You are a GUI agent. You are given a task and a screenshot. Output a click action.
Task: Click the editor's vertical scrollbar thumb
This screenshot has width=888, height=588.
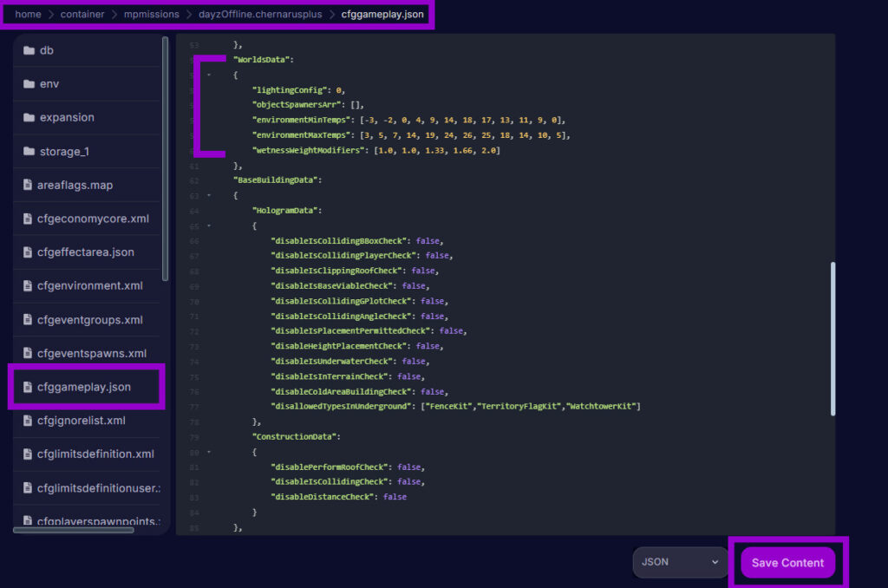(832, 338)
